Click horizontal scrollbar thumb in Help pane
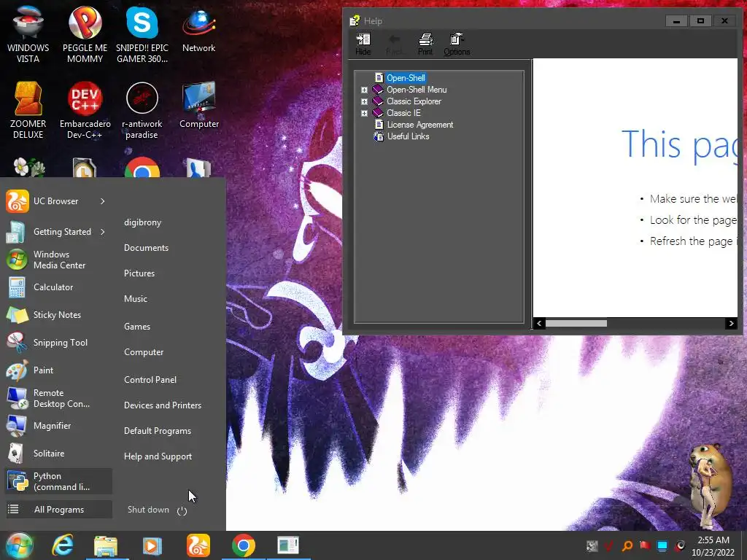747x560 pixels. click(576, 323)
